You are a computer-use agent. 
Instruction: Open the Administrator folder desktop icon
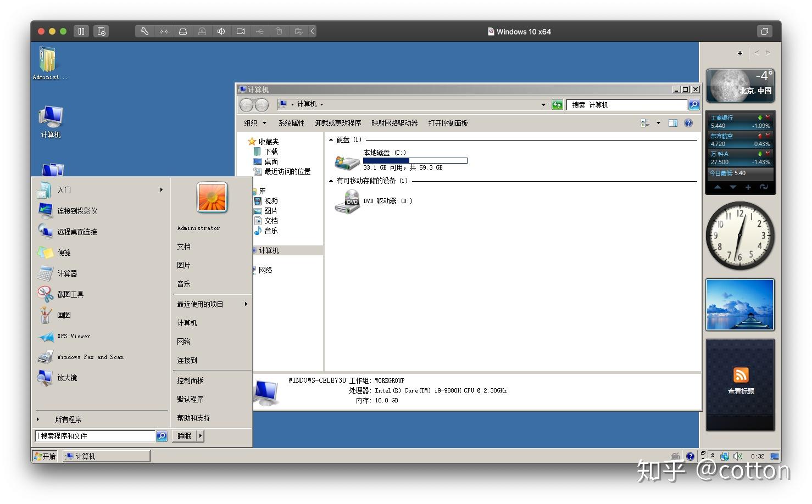point(49,63)
